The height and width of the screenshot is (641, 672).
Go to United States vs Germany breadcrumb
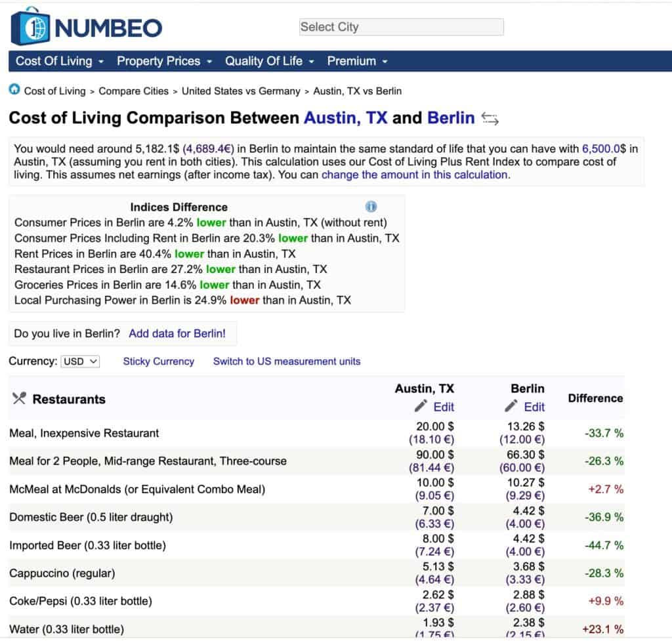pos(240,91)
